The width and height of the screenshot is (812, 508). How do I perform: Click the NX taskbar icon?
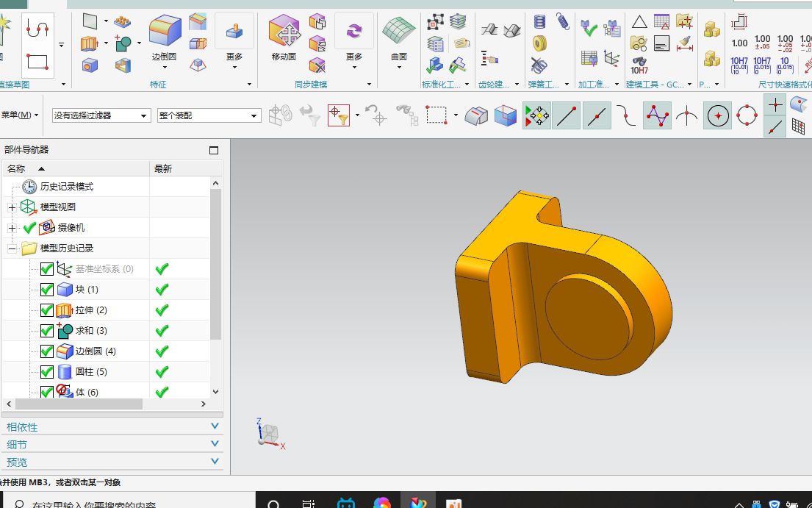(x=418, y=503)
